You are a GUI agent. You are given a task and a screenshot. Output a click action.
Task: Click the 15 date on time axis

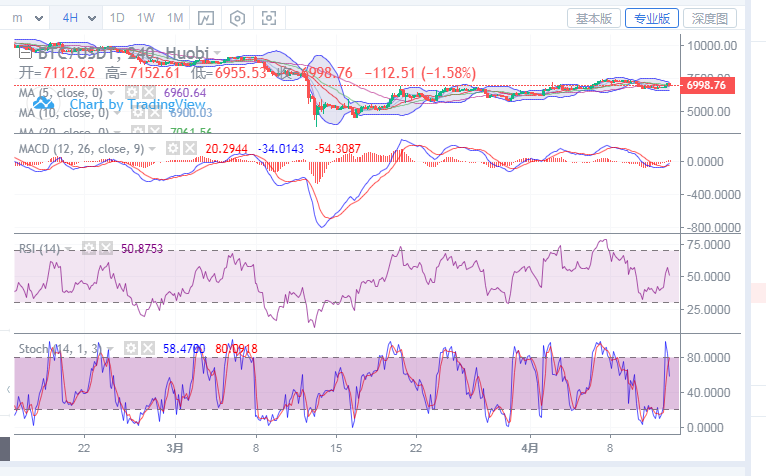click(x=336, y=448)
